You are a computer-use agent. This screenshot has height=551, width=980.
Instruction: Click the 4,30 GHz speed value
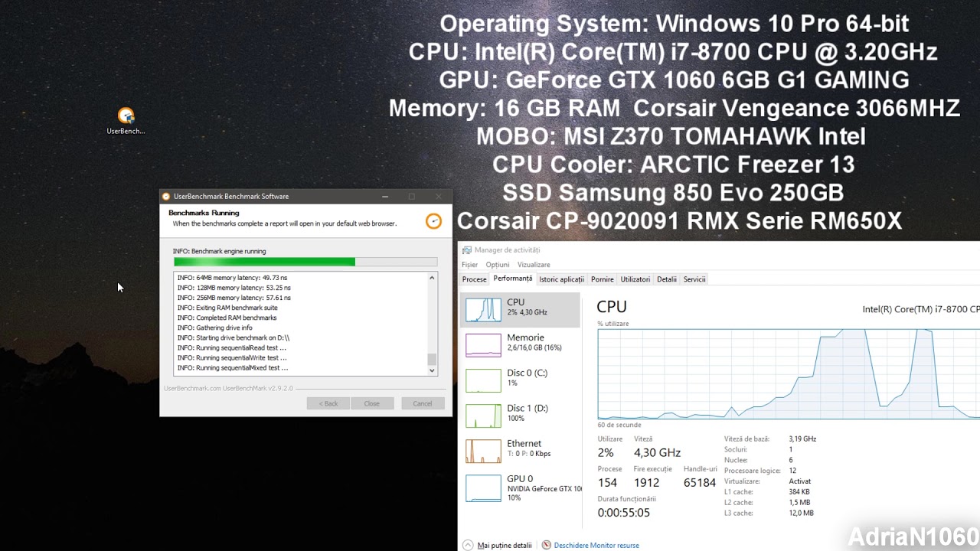tap(657, 452)
